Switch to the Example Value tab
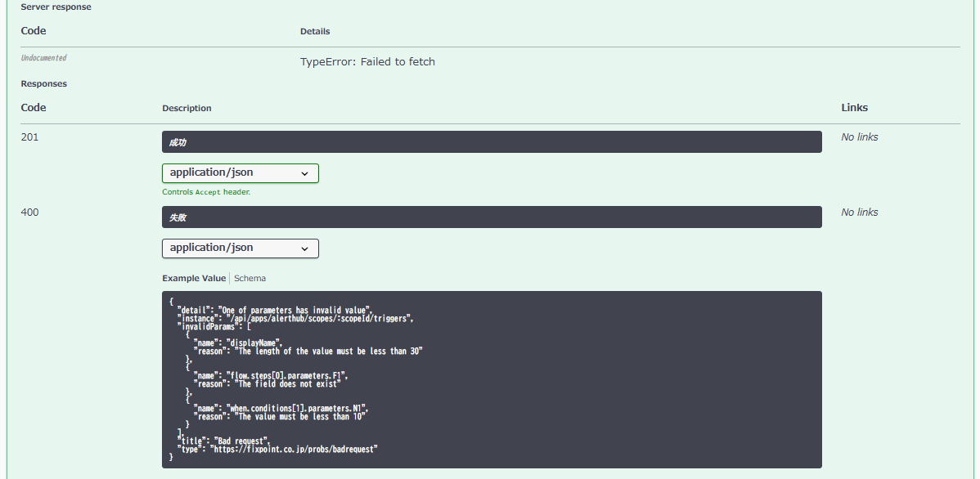The image size is (980, 479). (194, 279)
